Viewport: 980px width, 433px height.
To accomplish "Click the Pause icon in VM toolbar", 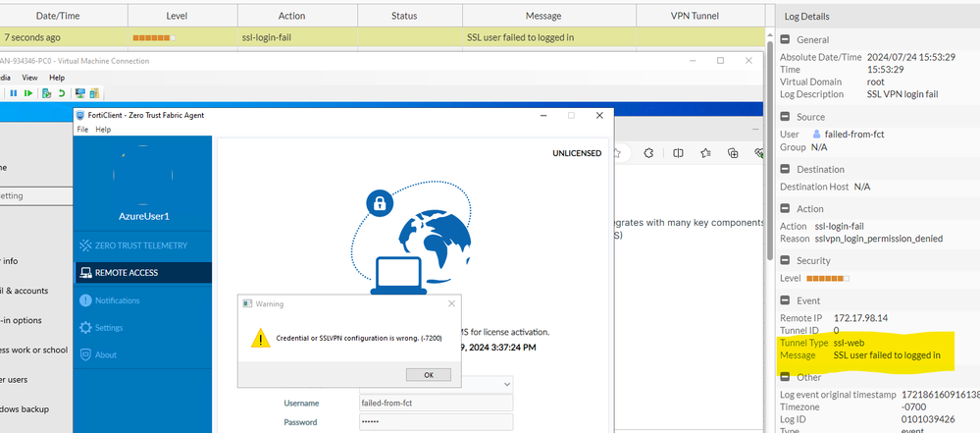I will pyautogui.click(x=14, y=93).
